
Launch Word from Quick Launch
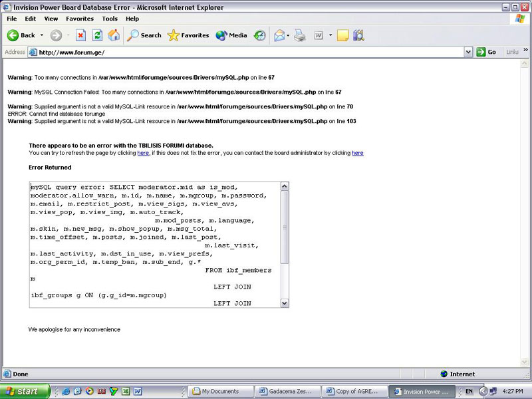[138, 391]
